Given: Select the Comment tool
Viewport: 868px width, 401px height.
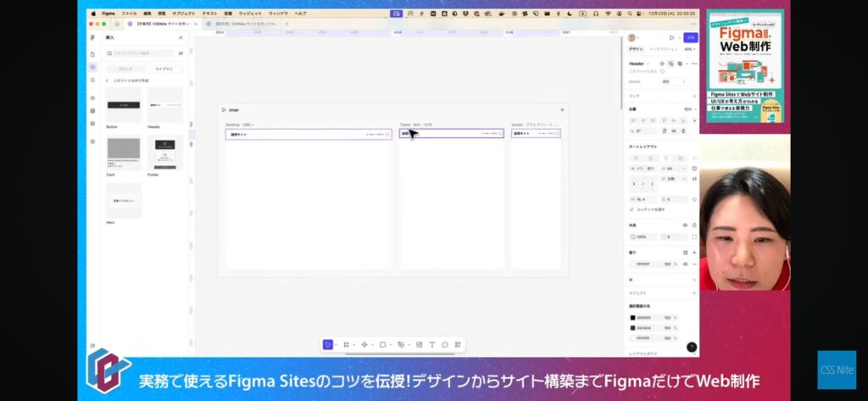Looking at the screenshot, I should pyautogui.click(x=444, y=345).
